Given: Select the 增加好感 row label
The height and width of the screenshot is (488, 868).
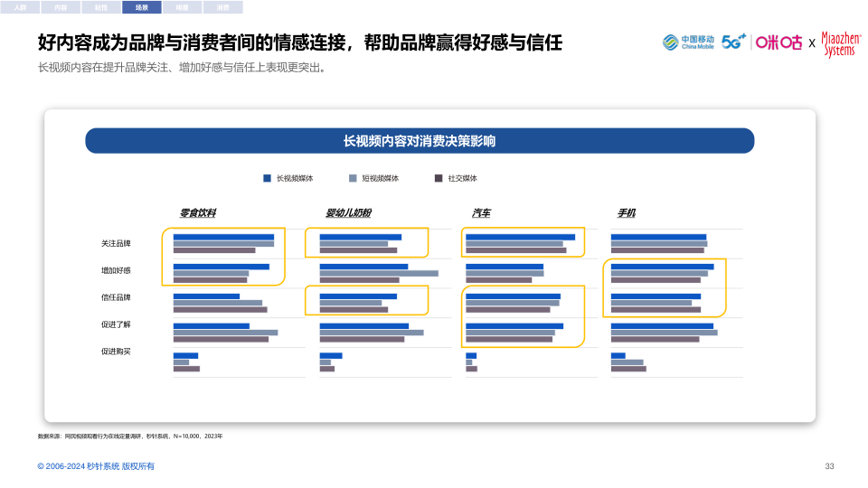Looking at the screenshot, I should (116, 270).
